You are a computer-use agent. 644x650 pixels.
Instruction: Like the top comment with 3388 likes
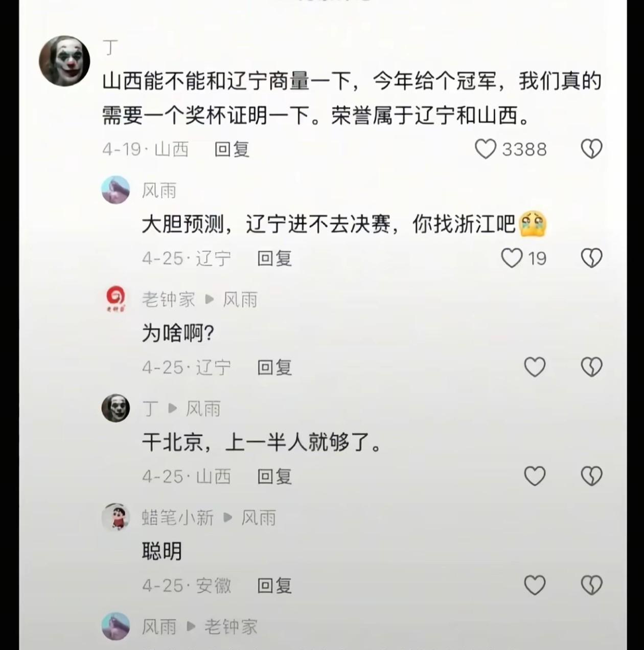(x=485, y=149)
